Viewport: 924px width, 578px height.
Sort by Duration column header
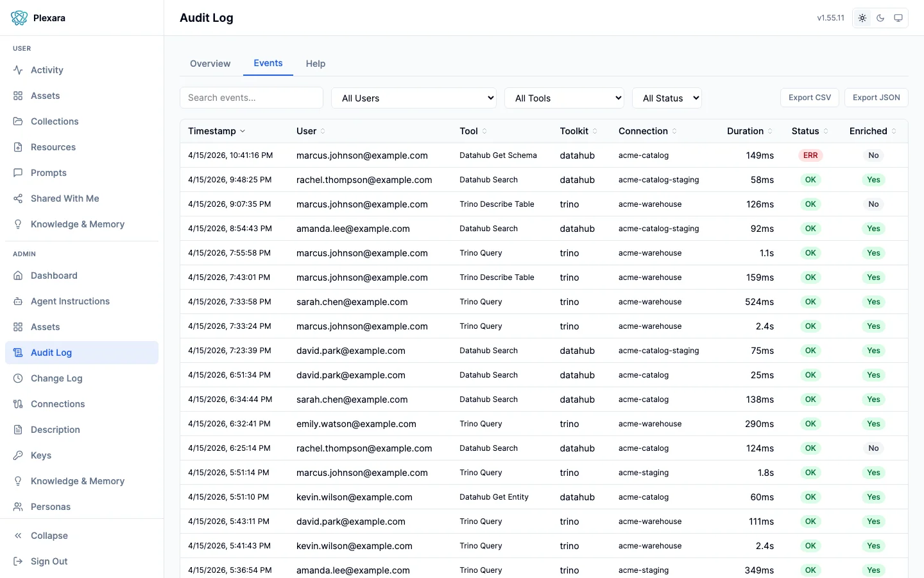[749, 131]
